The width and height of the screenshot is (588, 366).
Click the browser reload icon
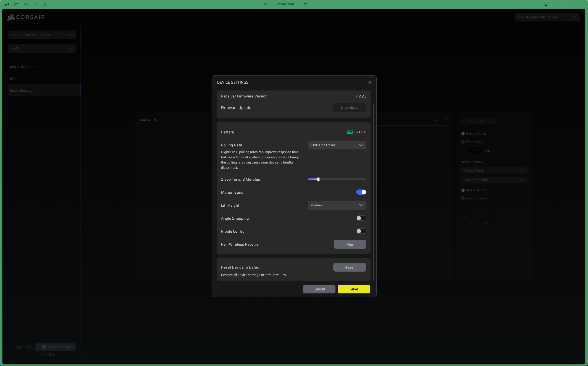coord(45,4)
